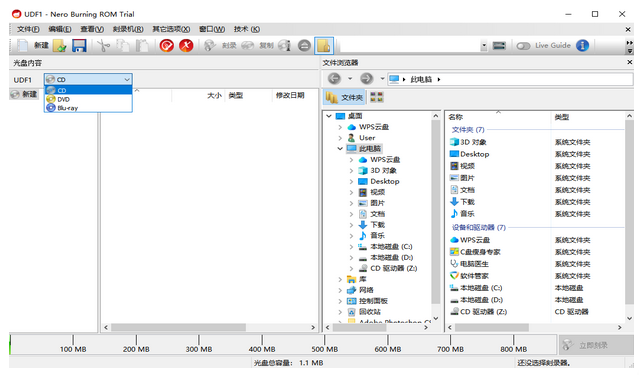Click the 名称 column header
639x375 pixels.
tap(456, 117)
